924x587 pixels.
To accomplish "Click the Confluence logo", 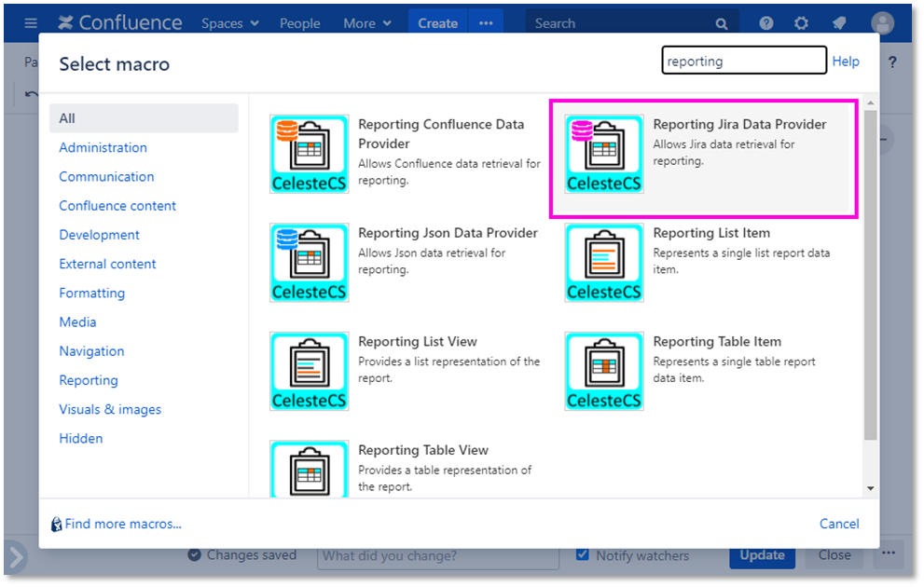I will pos(120,23).
